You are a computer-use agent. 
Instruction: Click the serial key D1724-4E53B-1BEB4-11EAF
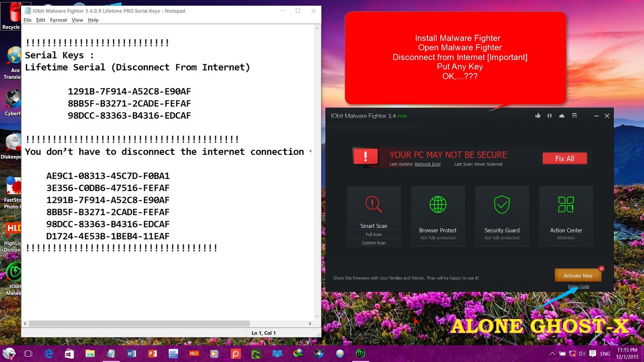coord(108,237)
